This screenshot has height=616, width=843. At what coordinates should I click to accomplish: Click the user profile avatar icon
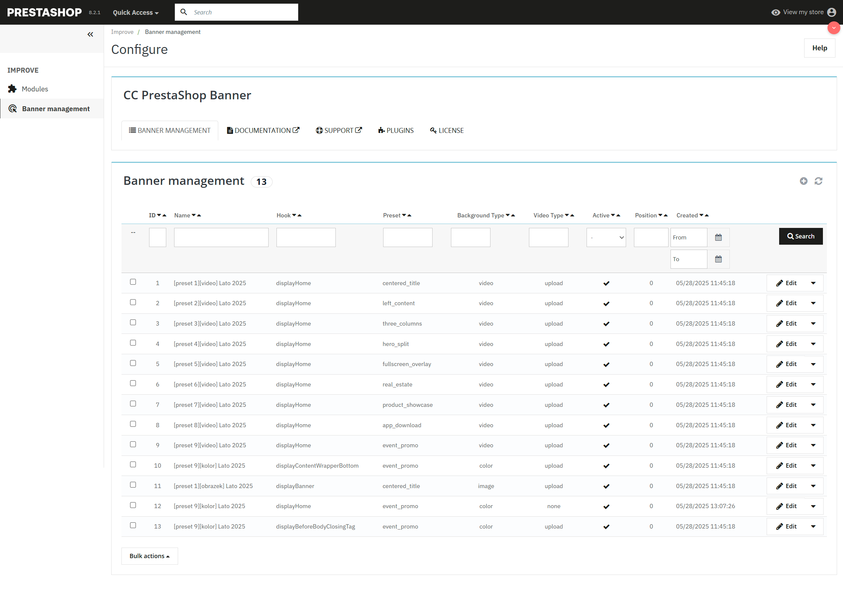click(832, 12)
